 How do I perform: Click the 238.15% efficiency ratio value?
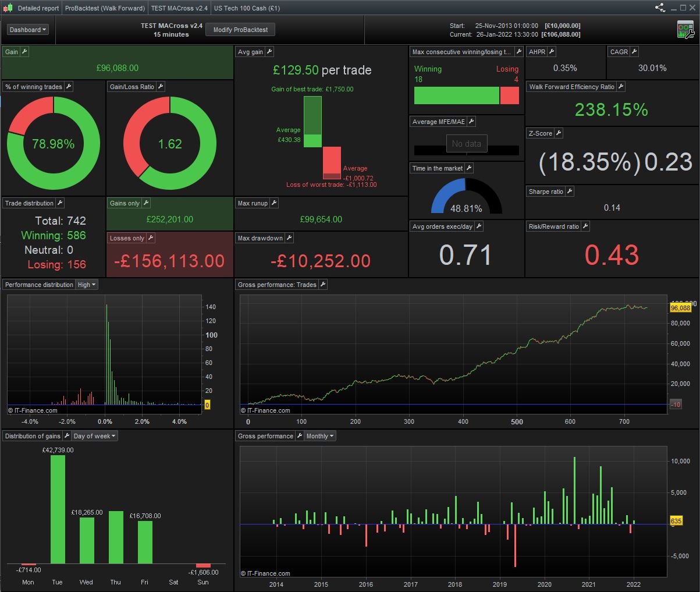tap(612, 109)
